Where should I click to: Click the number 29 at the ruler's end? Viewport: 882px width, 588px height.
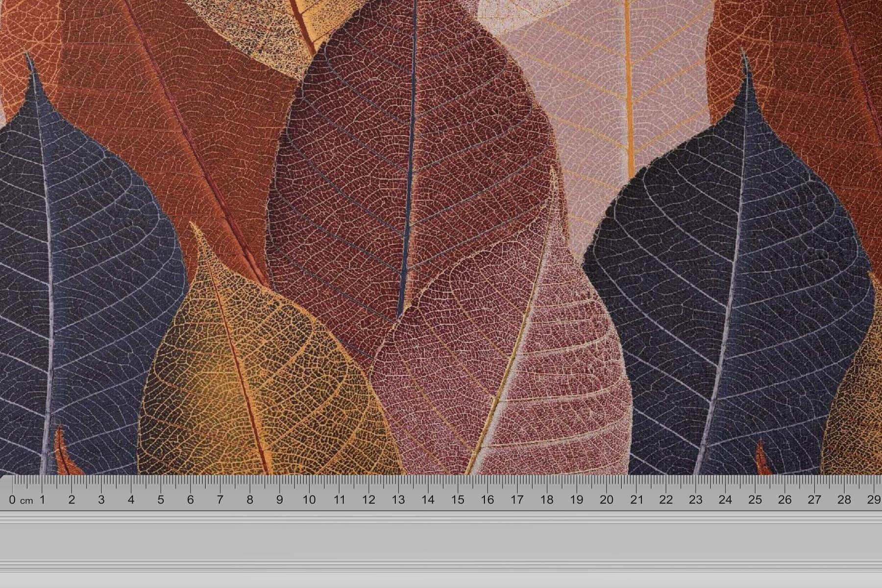coord(874,500)
